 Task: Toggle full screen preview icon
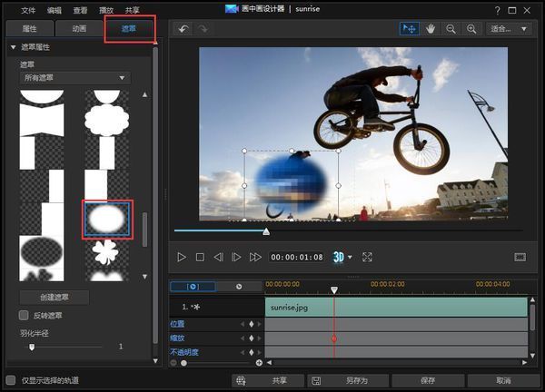367,257
